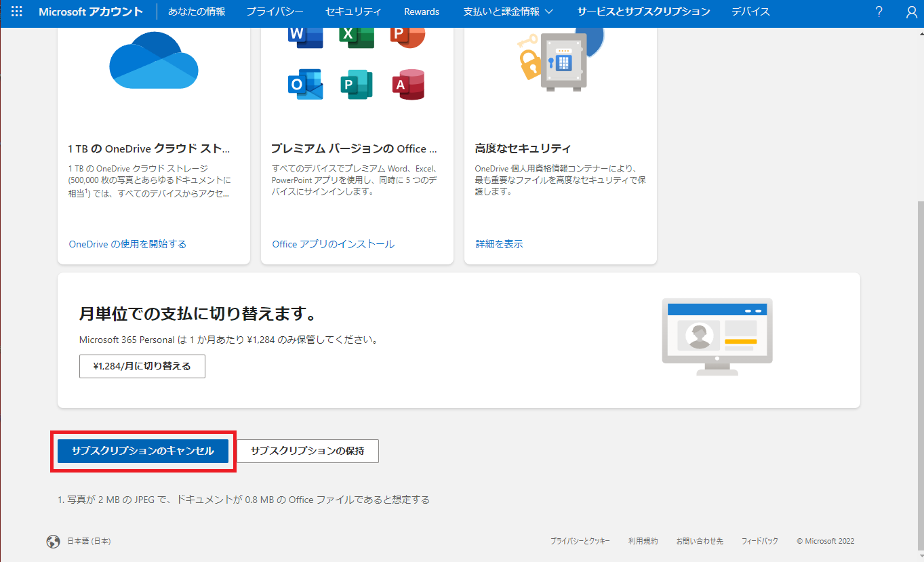
Task: Open the Rewards menu item
Action: 422,12
